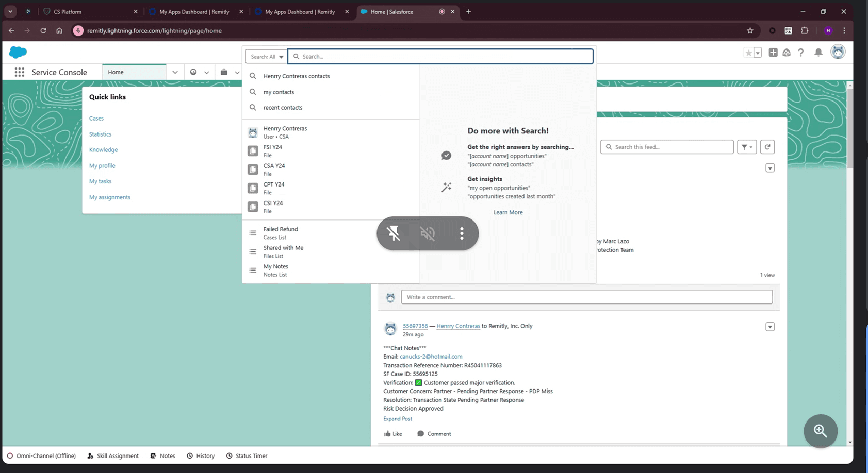868x473 pixels.
Task: Open the help question mark icon
Action: 801,52
